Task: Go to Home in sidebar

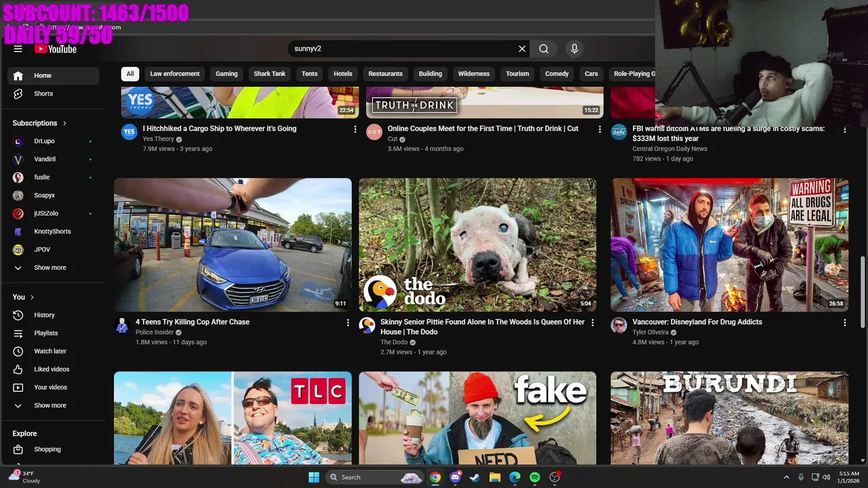Action: (x=53, y=75)
